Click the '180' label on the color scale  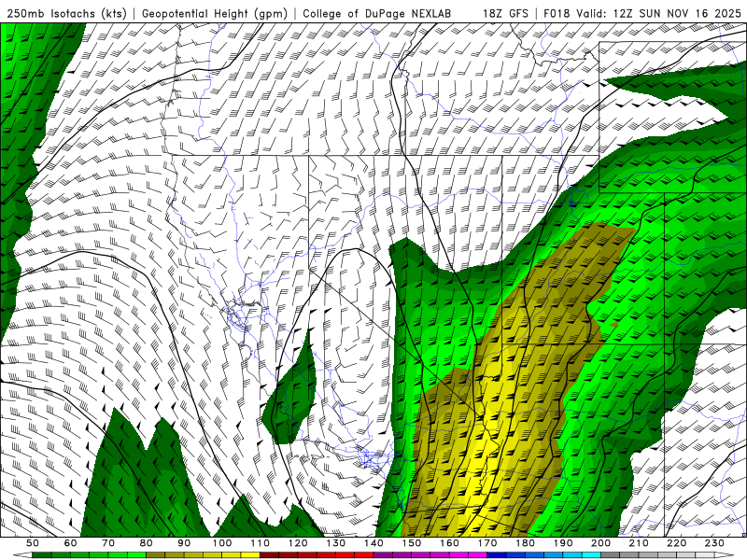pos(525,543)
